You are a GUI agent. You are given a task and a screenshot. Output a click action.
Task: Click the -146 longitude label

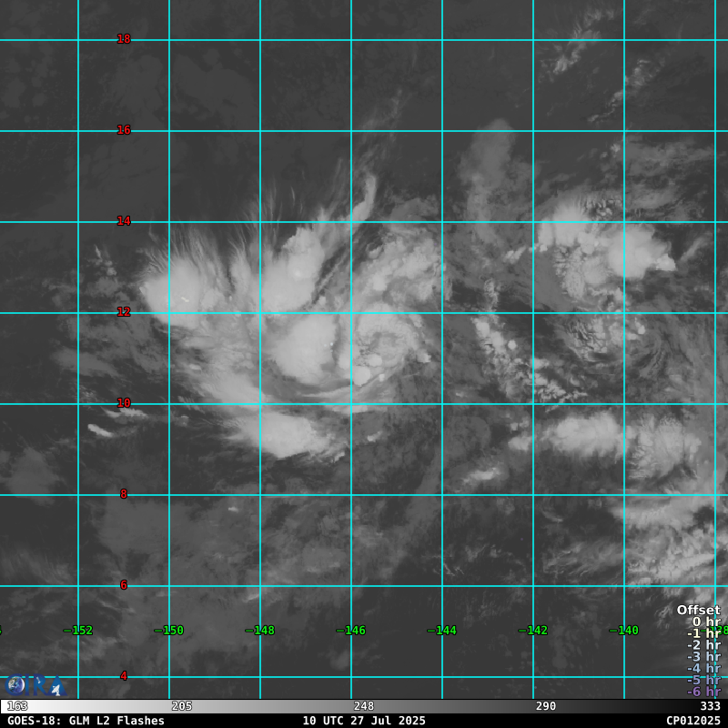[x=350, y=631]
